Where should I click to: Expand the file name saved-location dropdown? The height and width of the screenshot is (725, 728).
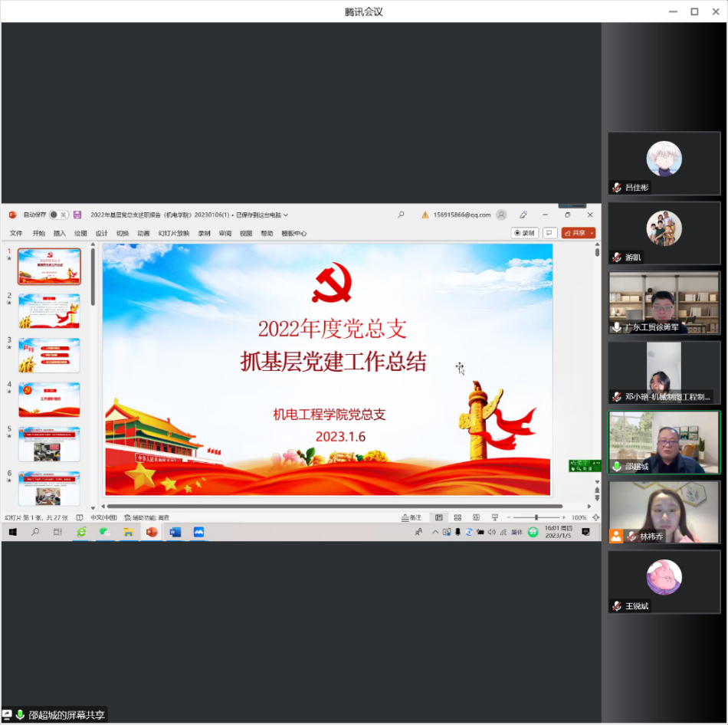click(x=286, y=215)
